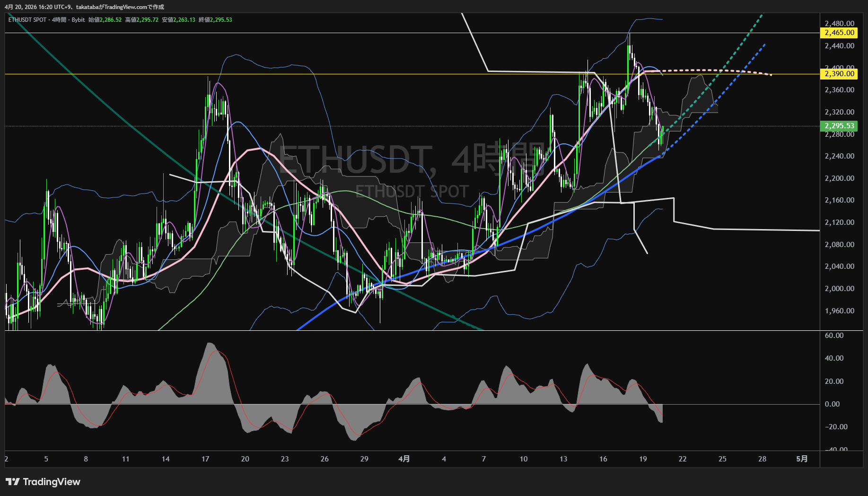The width and height of the screenshot is (868, 496).
Task: Select the 4月 marker on time axis
Action: [x=404, y=459]
